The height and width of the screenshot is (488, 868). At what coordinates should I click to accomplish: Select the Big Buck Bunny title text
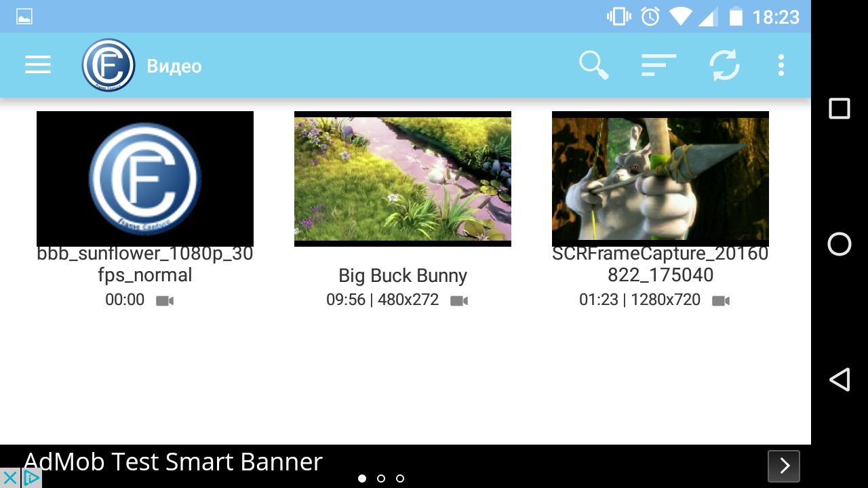point(403,276)
